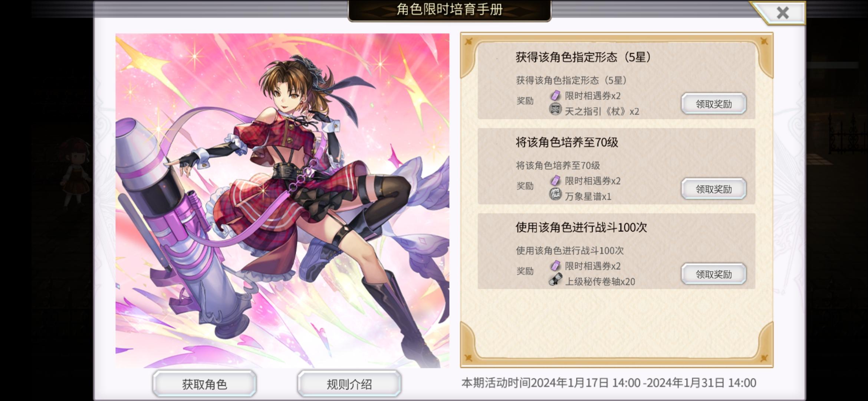This screenshot has height=401, width=868.
Task: Claim reward for reaching level 70
Action: 714,189
